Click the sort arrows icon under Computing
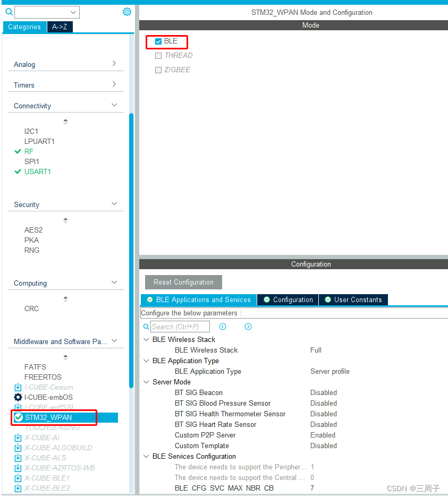This screenshot has height=497, width=448. [66, 299]
